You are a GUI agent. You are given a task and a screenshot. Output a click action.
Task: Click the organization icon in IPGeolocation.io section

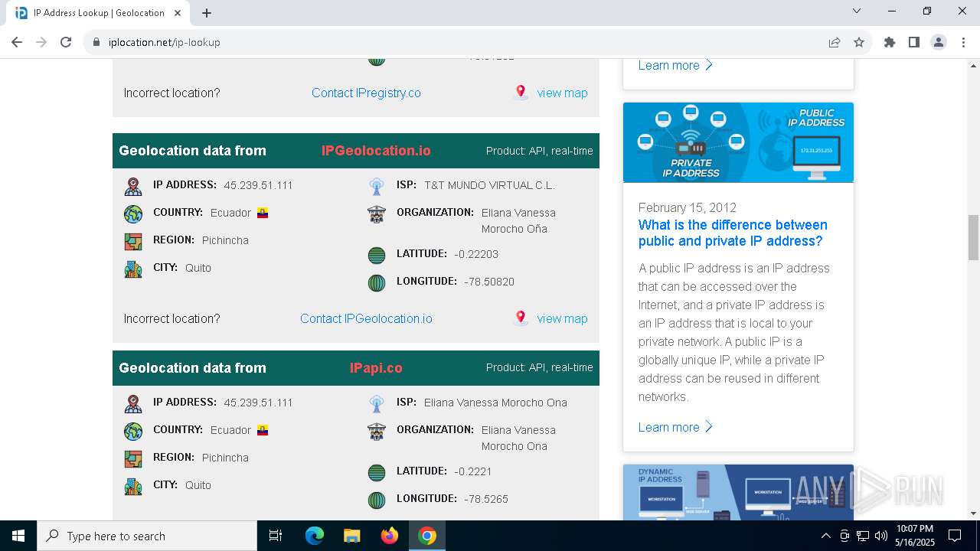[376, 214]
